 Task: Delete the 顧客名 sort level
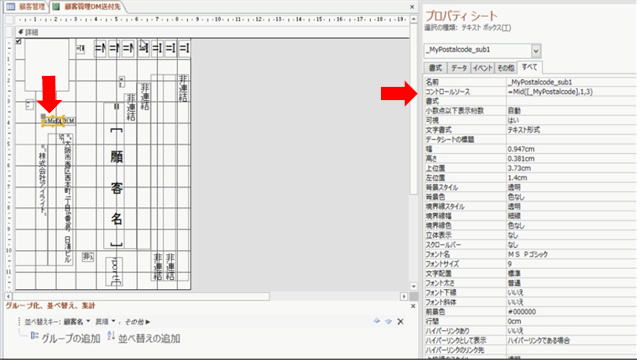pos(400,322)
